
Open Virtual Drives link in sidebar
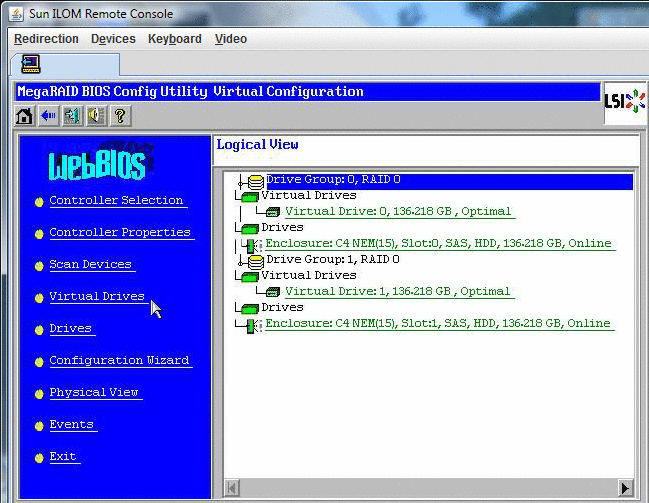97,296
